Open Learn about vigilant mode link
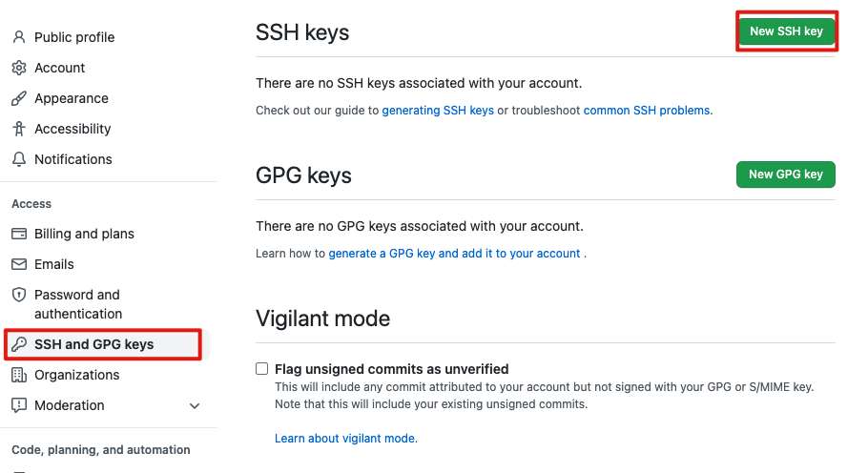The height and width of the screenshot is (473, 868). 346,439
